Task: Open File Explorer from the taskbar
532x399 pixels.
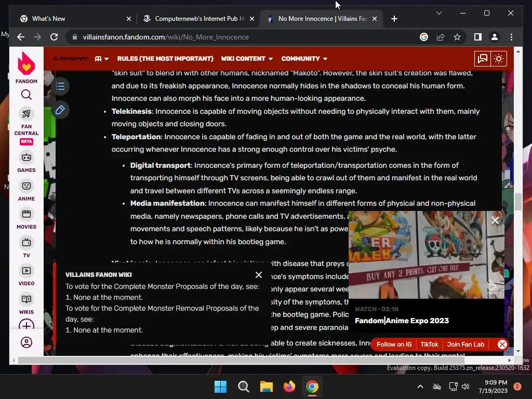Action: [x=267, y=387]
